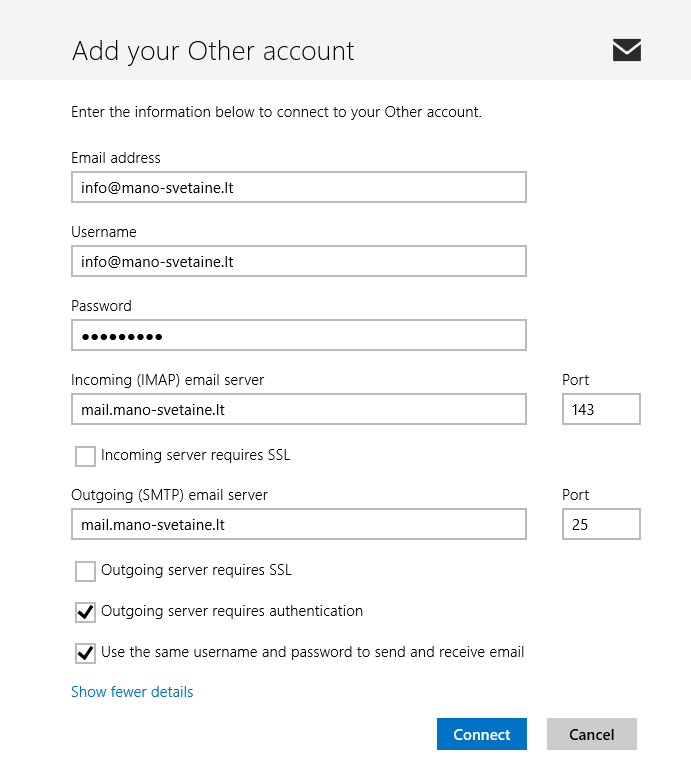
Task: Cancel the account setup dialog
Action: pyautogui.click(x=591, y=734)
